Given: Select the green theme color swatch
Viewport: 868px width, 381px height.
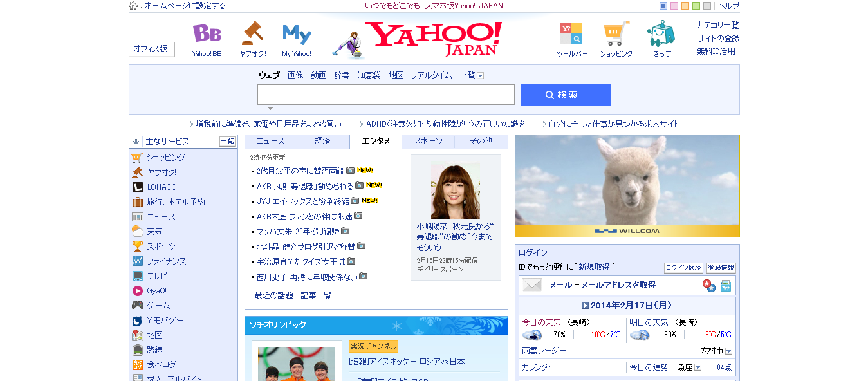Looking at the screenshot, I should click(696, 6).
